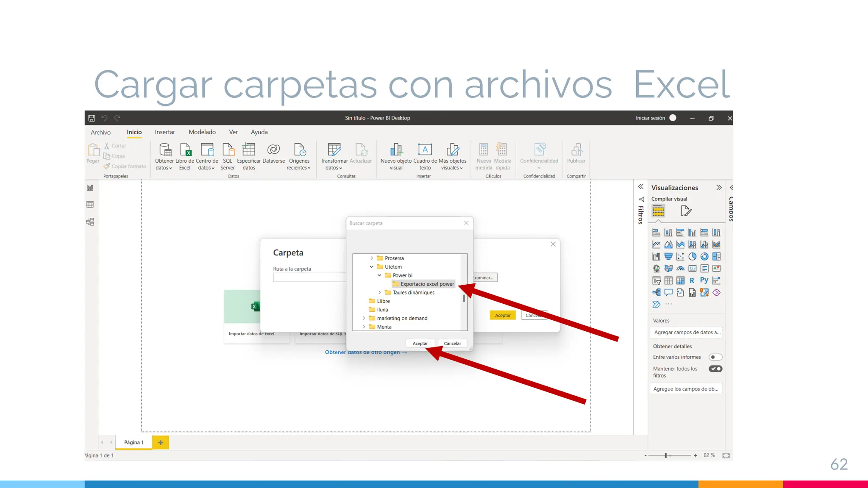Click Agregar campos de datos well
868x488 pixels.
[686, 333]
